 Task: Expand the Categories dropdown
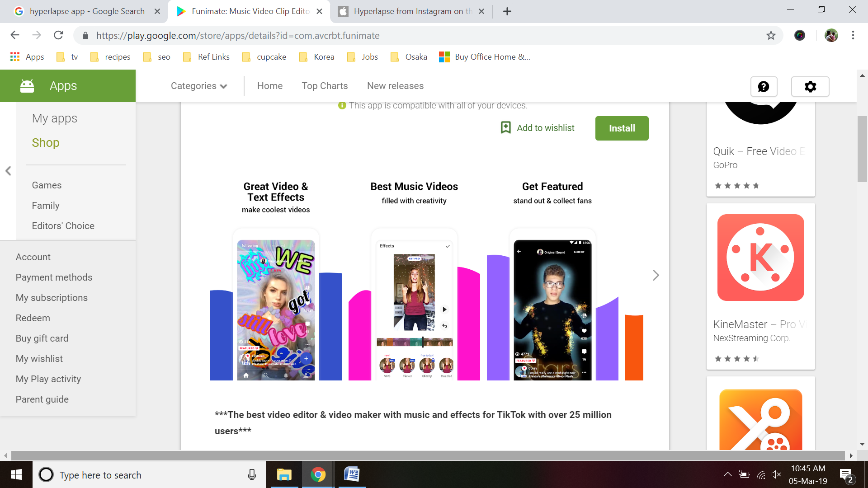click(x=199, y=86)
